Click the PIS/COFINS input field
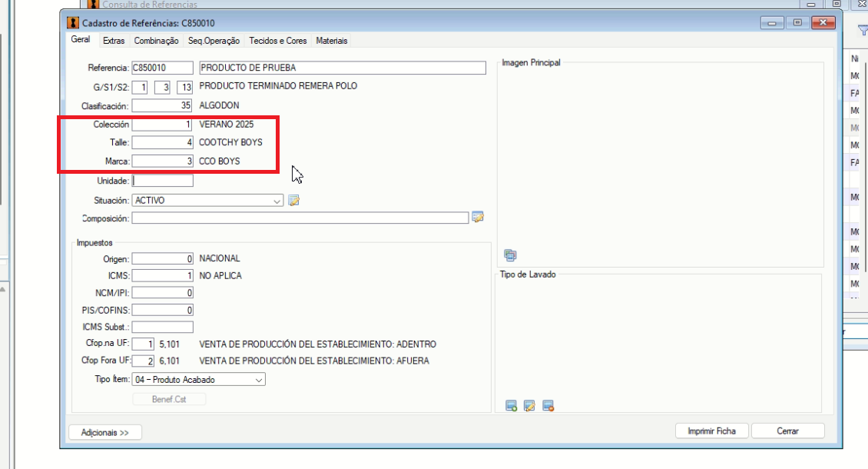Viewport: 868px width, 469px height. pyautogui.click(x=162, y=310)
